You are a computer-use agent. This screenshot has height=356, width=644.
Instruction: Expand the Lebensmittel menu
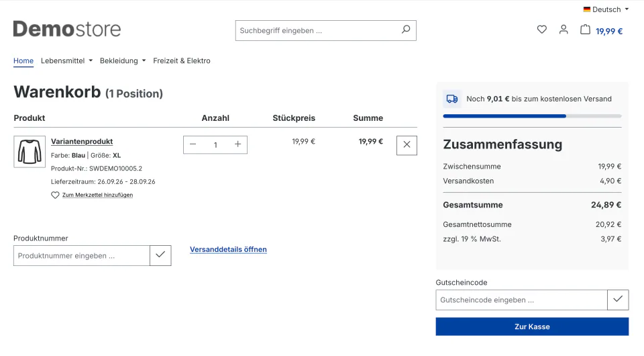click(x=66, y=61)
